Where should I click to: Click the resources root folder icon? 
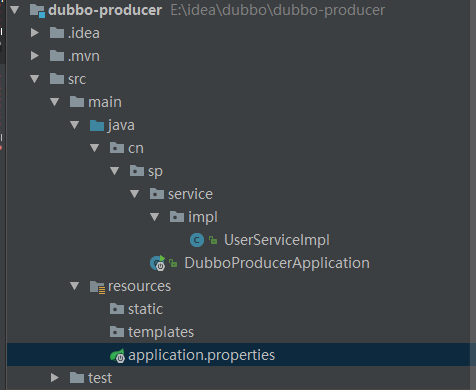tap(98, 287)
